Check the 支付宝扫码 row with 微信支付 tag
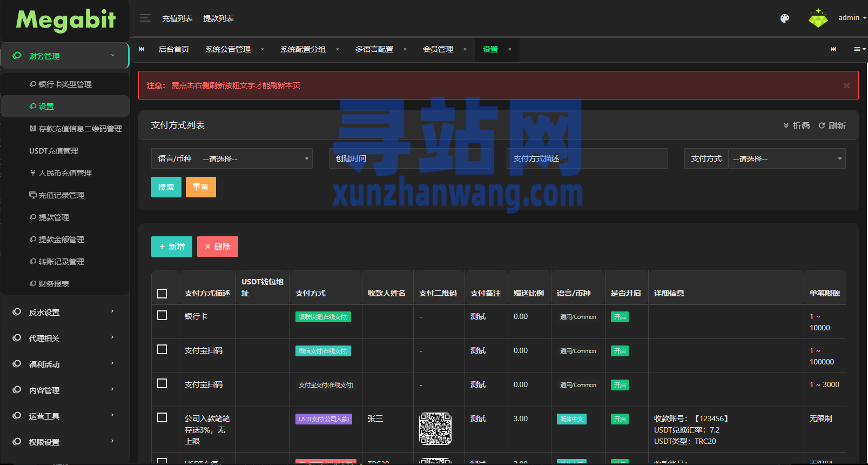The image size is (868, 465). [162, 349]
